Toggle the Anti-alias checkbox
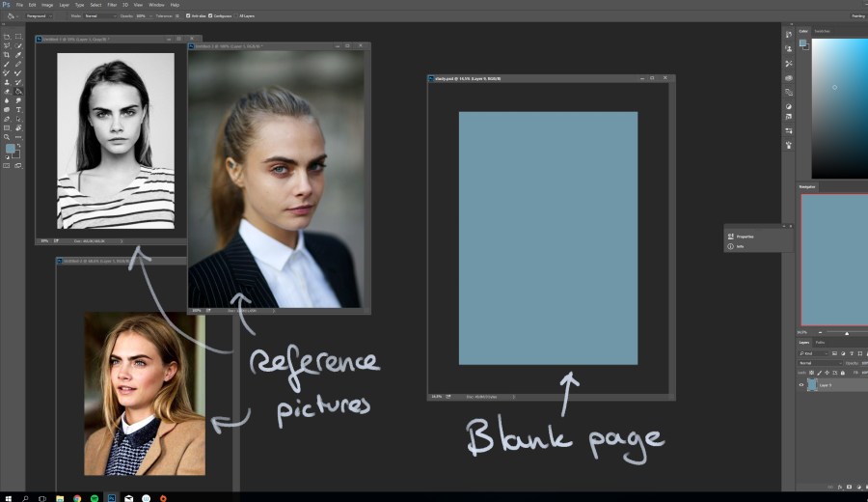The height and width of the screenshot is (502, 868). click(188, 15)
